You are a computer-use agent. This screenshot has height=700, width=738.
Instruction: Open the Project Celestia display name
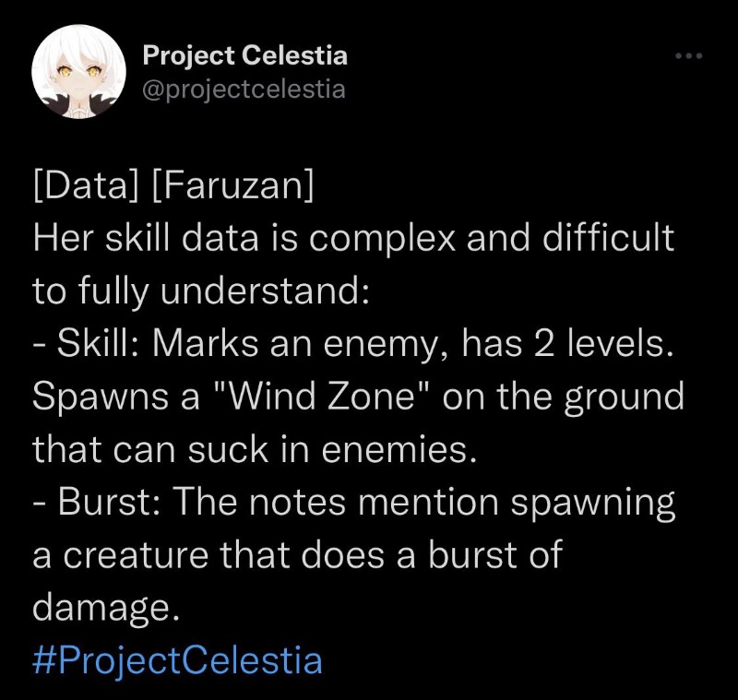click(244, 55)
